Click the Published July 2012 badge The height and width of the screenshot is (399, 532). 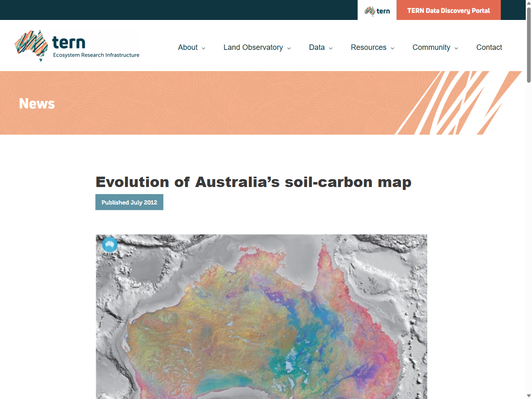click(129, 202)
